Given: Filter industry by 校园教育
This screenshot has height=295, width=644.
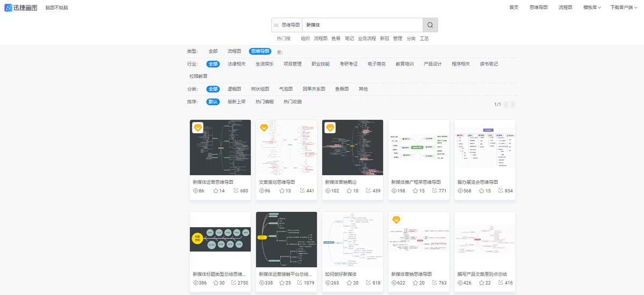Looking at the screenshot, I should 199,76.
